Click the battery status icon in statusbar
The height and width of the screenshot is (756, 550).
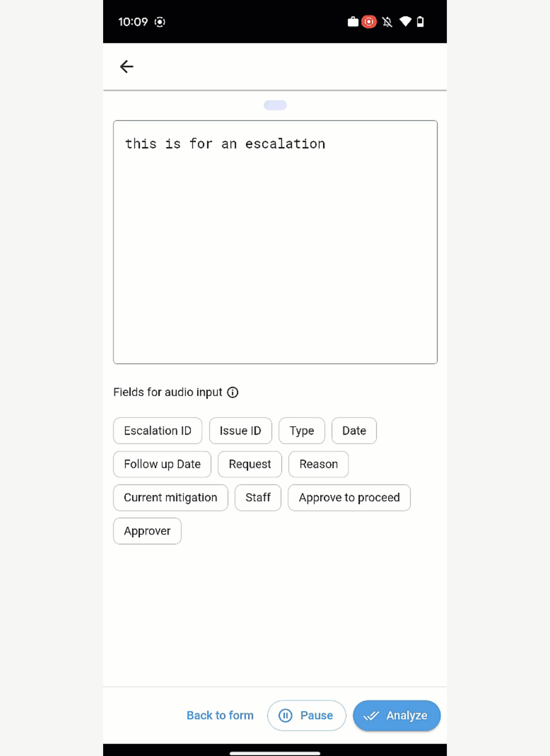tap(423, 21)
